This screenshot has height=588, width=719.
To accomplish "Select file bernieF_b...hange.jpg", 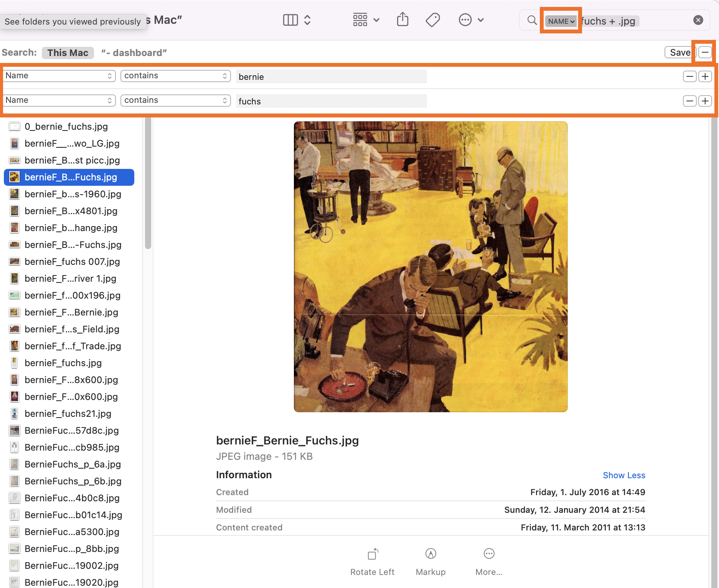I will (x=69, y=228).
